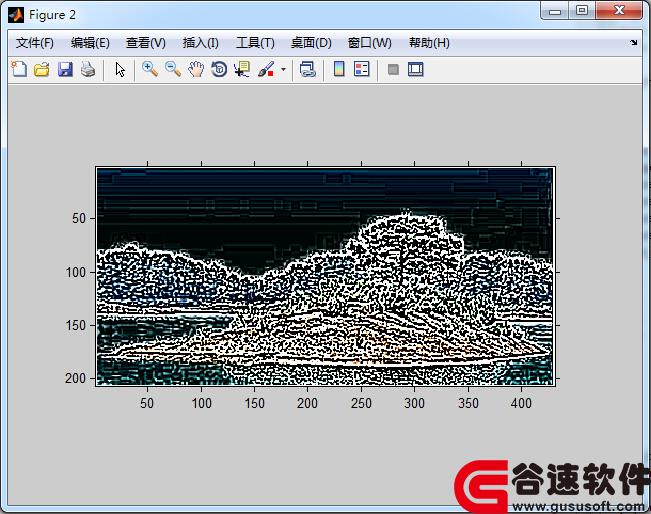Click the y-axis tick label 100

[x=76, y=272]
